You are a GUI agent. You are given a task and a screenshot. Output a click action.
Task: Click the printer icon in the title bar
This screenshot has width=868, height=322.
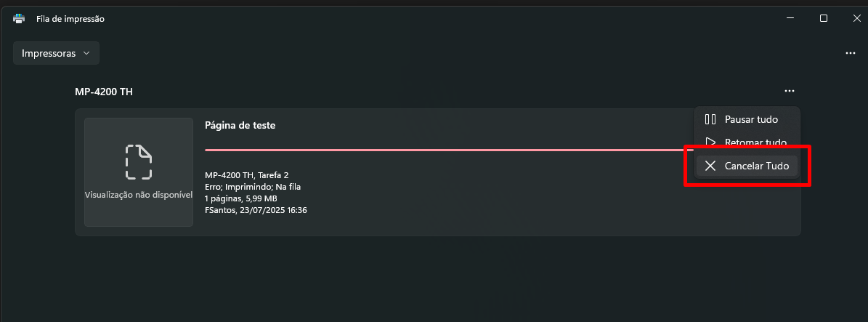[19, 19]
